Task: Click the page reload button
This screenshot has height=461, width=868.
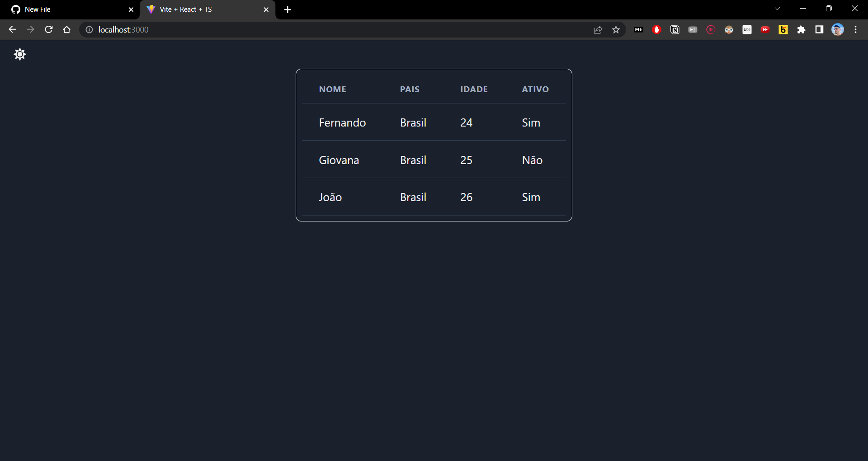Action: (48, 29)
